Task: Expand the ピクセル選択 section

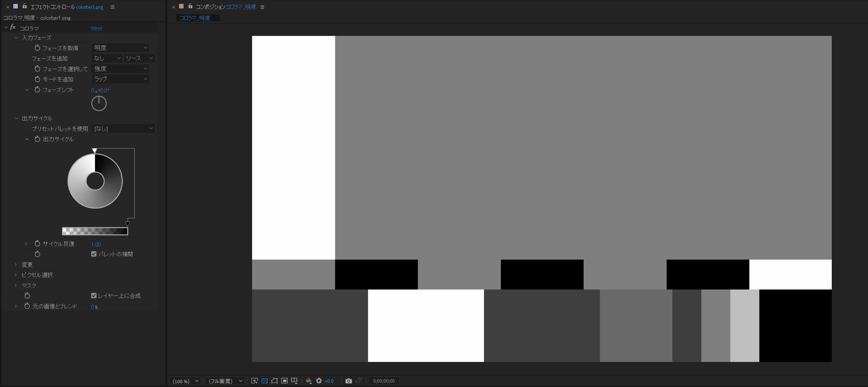Action: coord(15,275)
